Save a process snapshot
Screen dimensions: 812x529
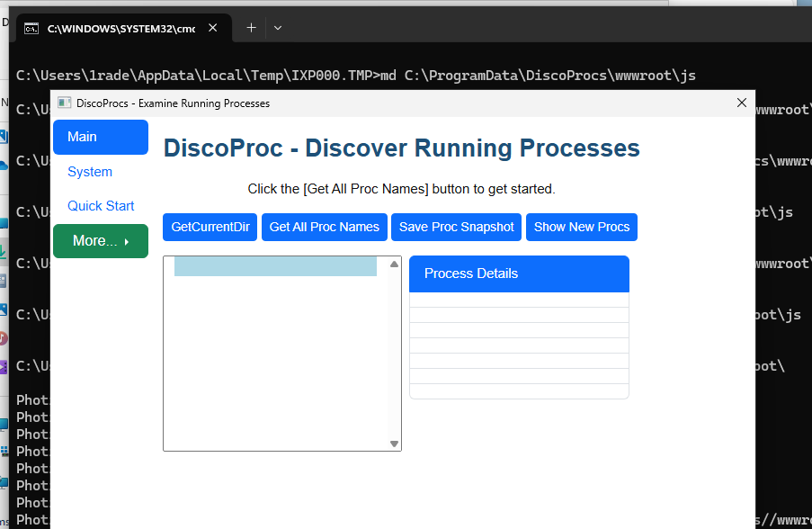coord(456,227)
